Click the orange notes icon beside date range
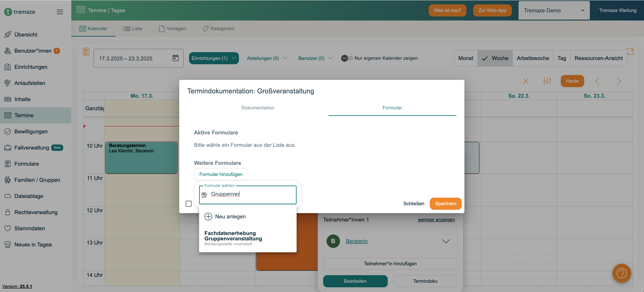 tap(86, 51)
